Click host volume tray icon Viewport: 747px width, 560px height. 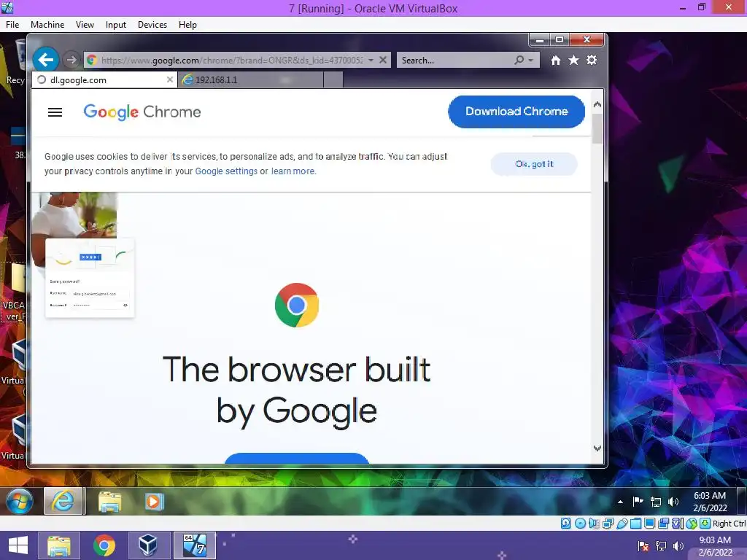coord(678,546)
